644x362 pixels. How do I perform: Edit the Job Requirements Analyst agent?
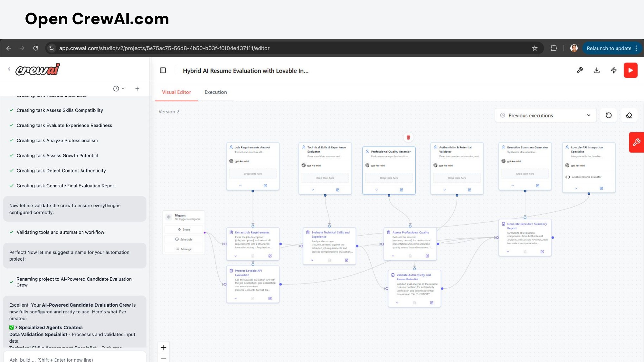tap(265, 186)
